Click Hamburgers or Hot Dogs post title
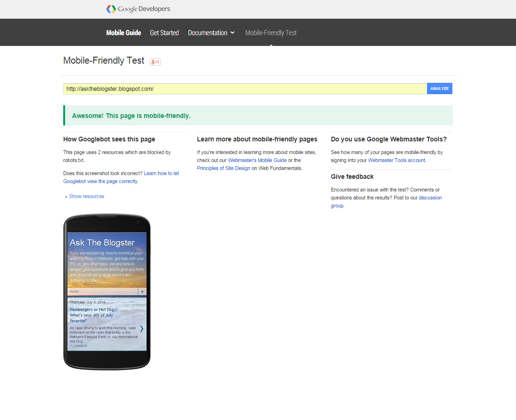Image resolution: width=516 pixels, height=420 pixels. tap(94, 315)
